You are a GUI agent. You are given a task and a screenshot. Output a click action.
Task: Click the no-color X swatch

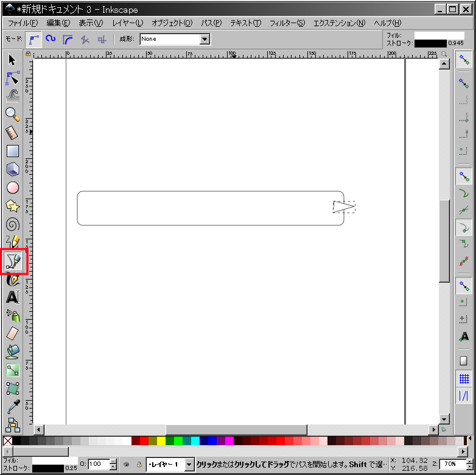(7, 441)
